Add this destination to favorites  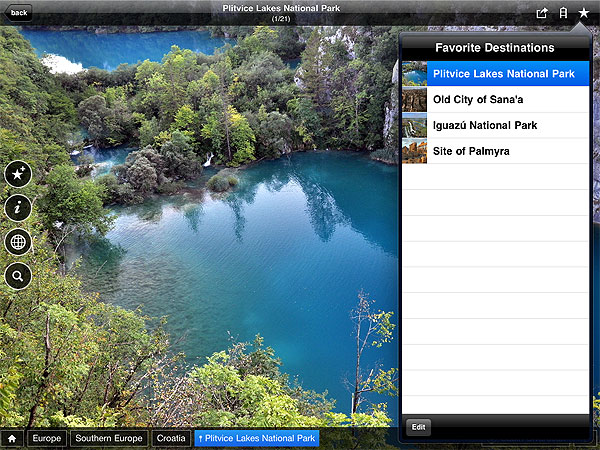tap(18, 174)
